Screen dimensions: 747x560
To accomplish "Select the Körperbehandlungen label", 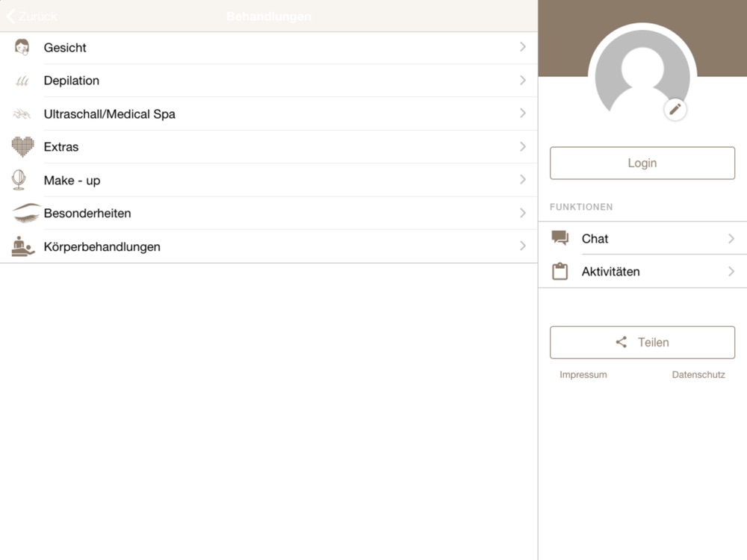I will click(102, 246).
